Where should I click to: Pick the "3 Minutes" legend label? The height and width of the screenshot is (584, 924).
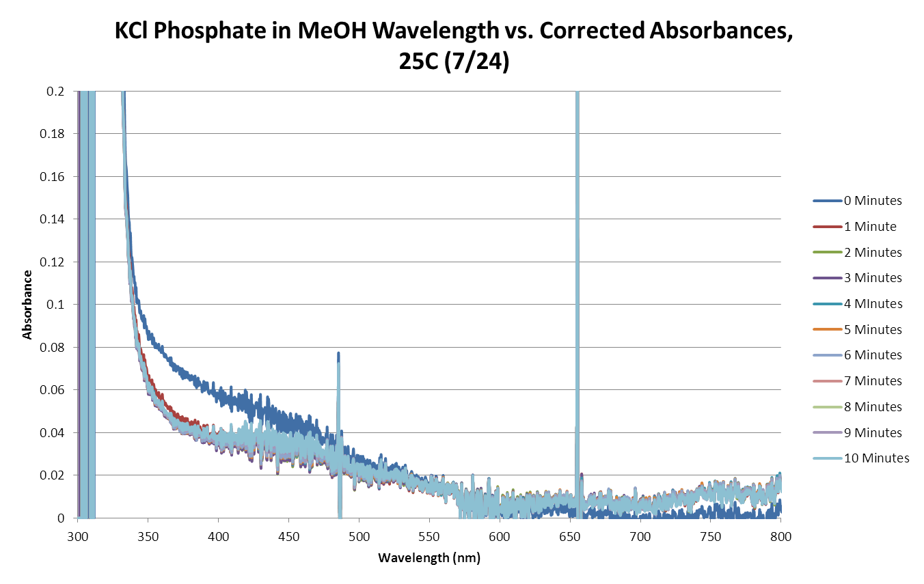pos(873,278)
